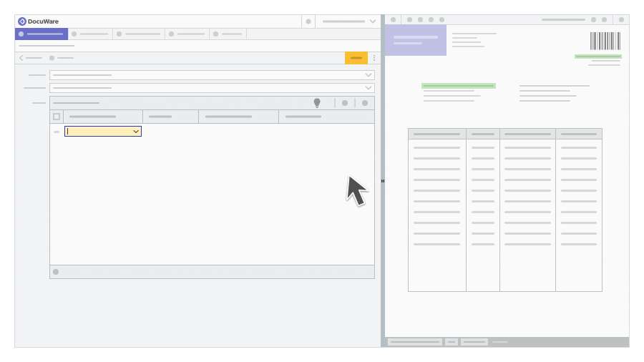Image resolution: width=644 pixels, height=362 pixels.
Task: Click the DocuWare logo icon
Action: coord(22,21)
